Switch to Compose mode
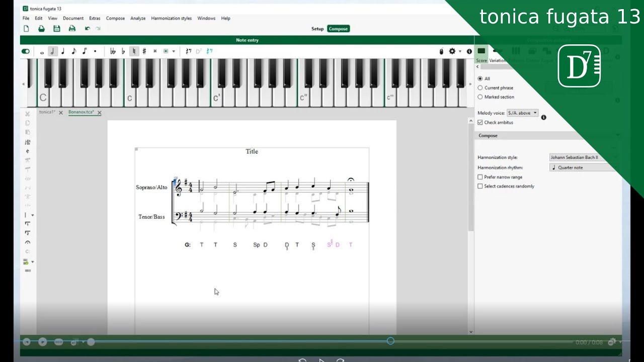This screenshot has width=644, height=362. [338, 29]
